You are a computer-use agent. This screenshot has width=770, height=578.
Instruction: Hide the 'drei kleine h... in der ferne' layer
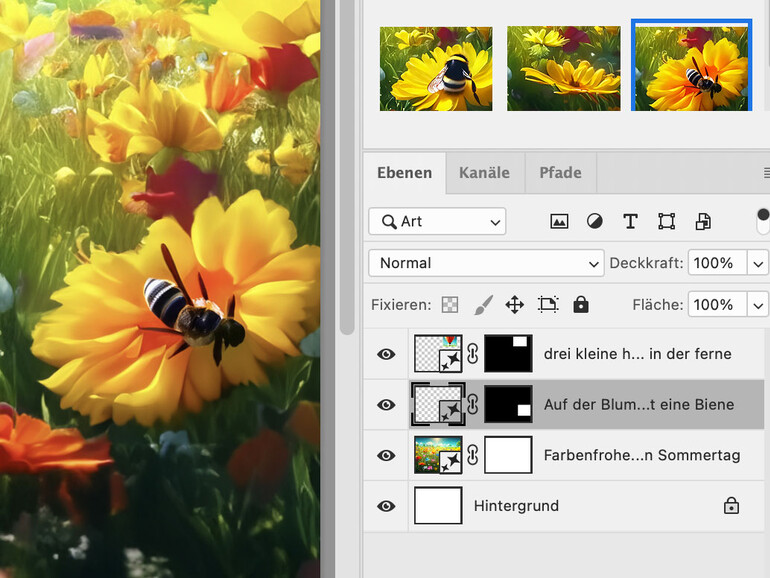[x=386, y=354]
